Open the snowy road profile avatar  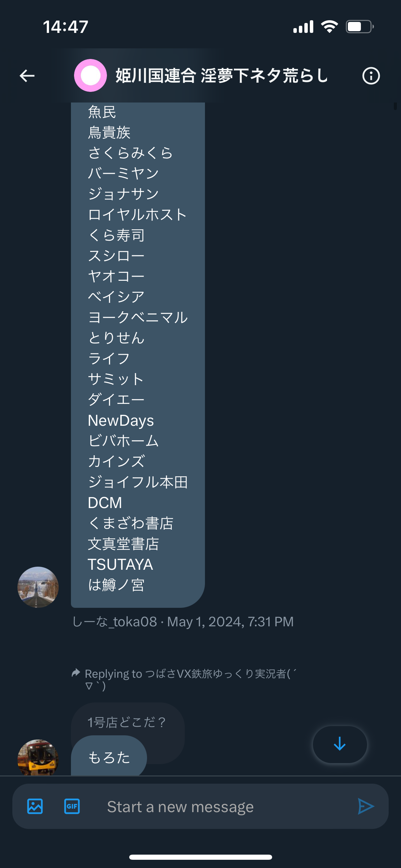pos(38,587)
